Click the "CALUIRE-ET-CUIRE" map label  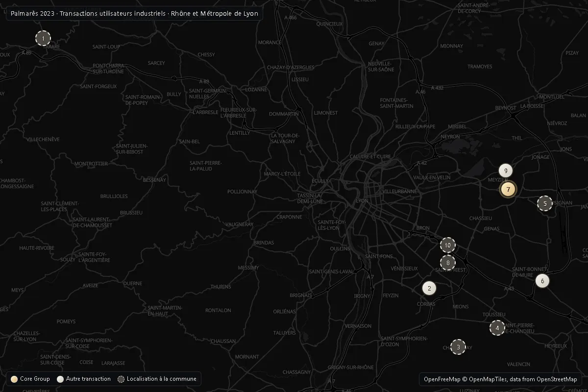click(370, 156)
